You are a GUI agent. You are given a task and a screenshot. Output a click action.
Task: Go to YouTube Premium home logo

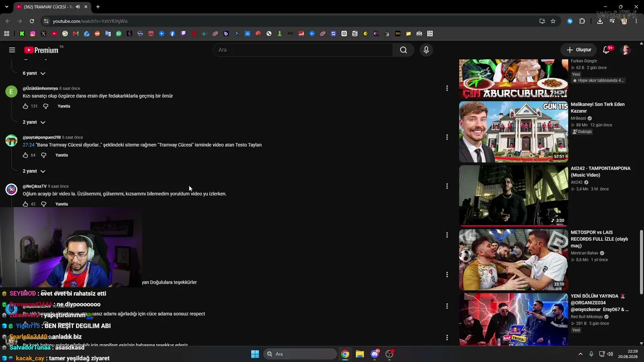pyautogui.click(x=41, y=50)
